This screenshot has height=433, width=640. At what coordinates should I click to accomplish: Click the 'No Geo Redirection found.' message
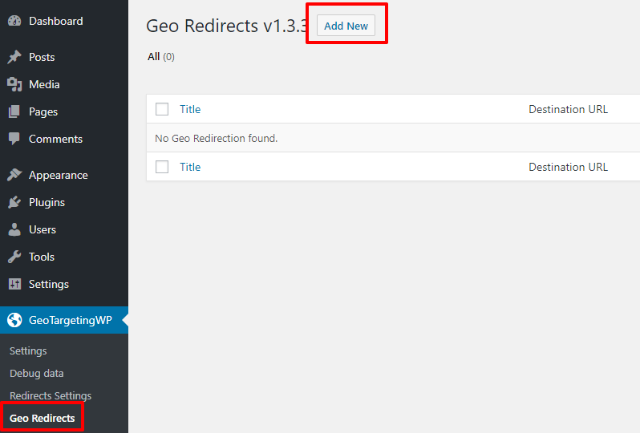216,138
